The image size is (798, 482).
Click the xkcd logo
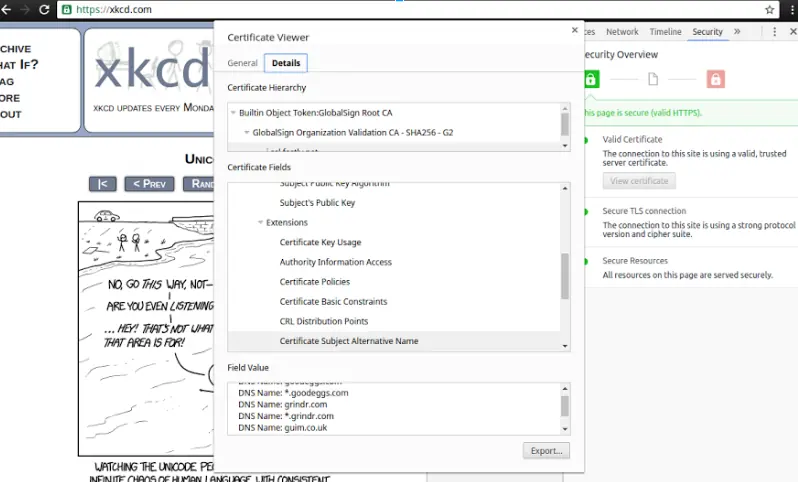click(152, 67)
